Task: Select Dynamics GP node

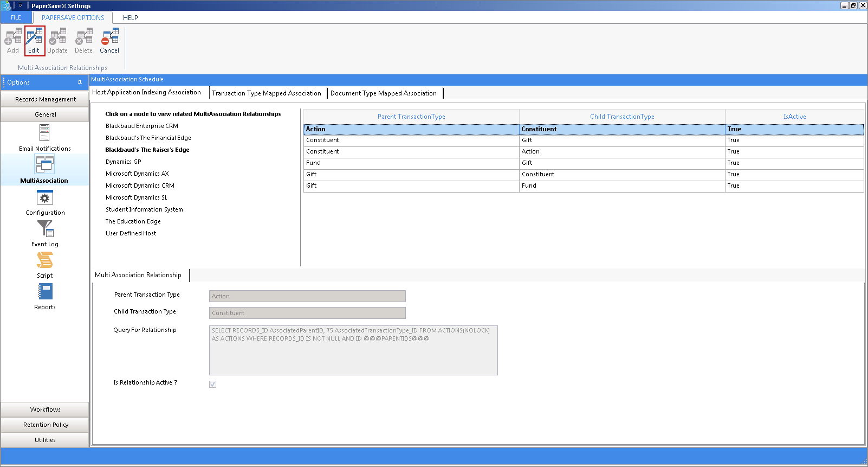Action: (x=124, y=162)
